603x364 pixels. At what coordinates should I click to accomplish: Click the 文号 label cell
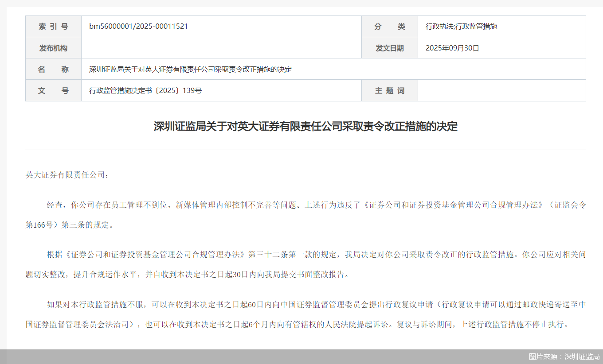pos(53,90)
